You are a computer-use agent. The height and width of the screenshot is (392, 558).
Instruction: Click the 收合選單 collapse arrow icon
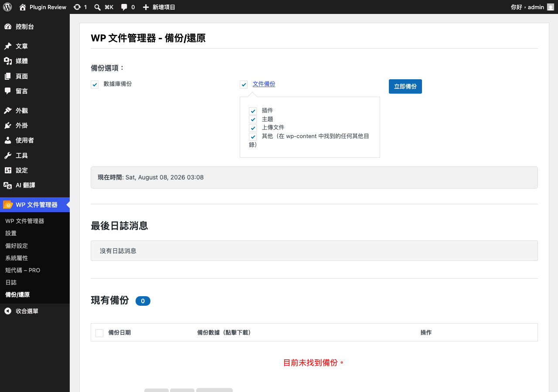coord(8,311)
